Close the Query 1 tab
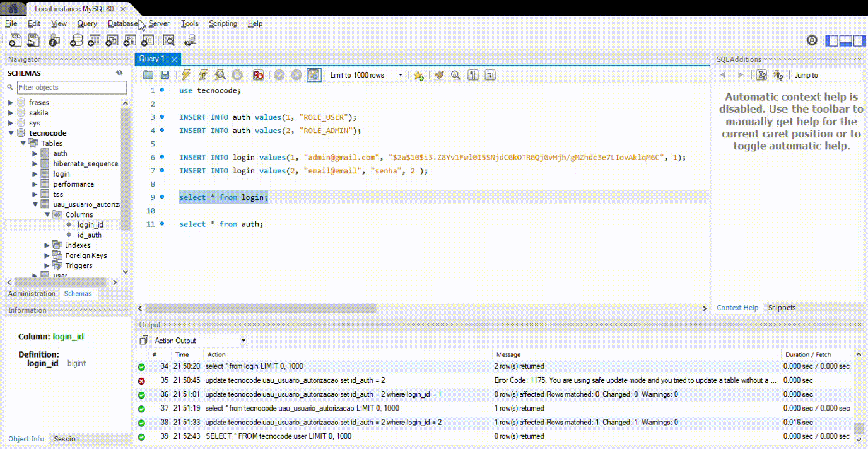Viewport: 868px width, 449px height. click(x=174, y=59)
